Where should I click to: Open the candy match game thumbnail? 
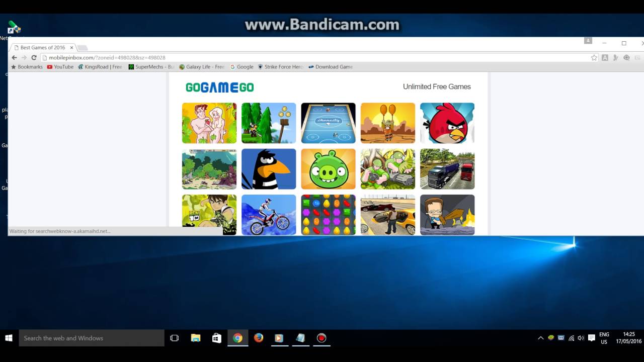click(x=328, y=215)
